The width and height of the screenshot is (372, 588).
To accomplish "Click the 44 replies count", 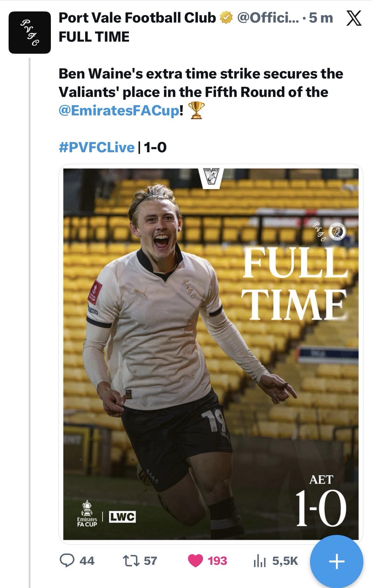I will (87, 561).
